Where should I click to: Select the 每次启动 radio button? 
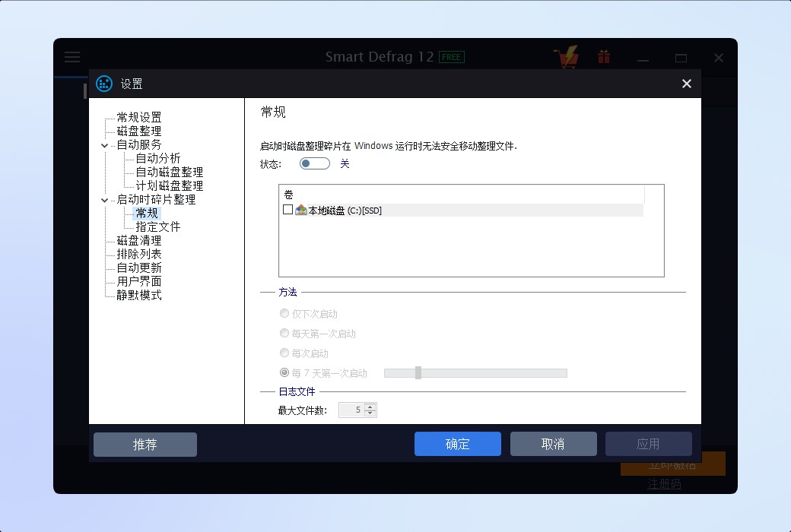[284, 353]
